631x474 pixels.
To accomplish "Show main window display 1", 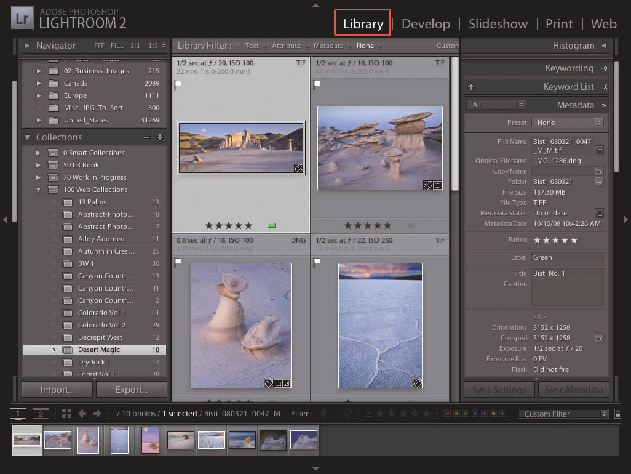I will [18, 414].
